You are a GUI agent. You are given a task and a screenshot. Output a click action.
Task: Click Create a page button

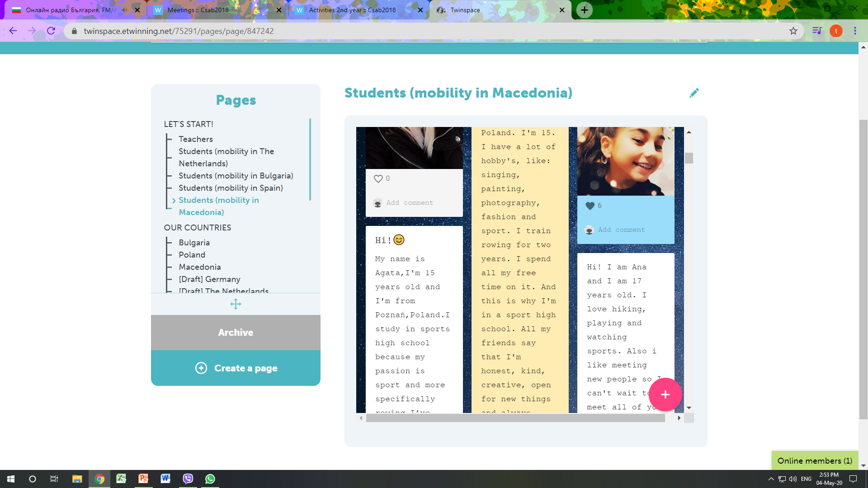tap(236, 368)
